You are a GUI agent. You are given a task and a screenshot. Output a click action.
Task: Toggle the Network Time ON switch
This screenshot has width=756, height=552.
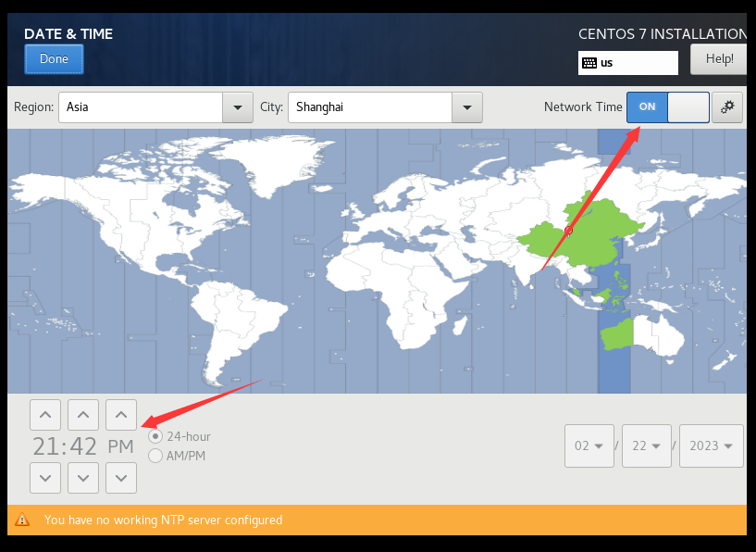pyautogui.click(x=668, y=107)
